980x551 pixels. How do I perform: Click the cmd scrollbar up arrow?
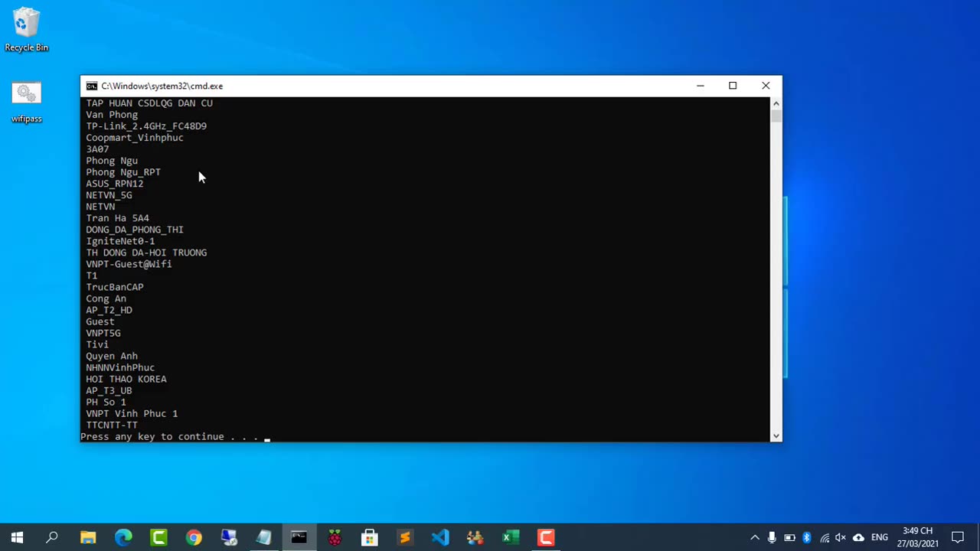776,103
